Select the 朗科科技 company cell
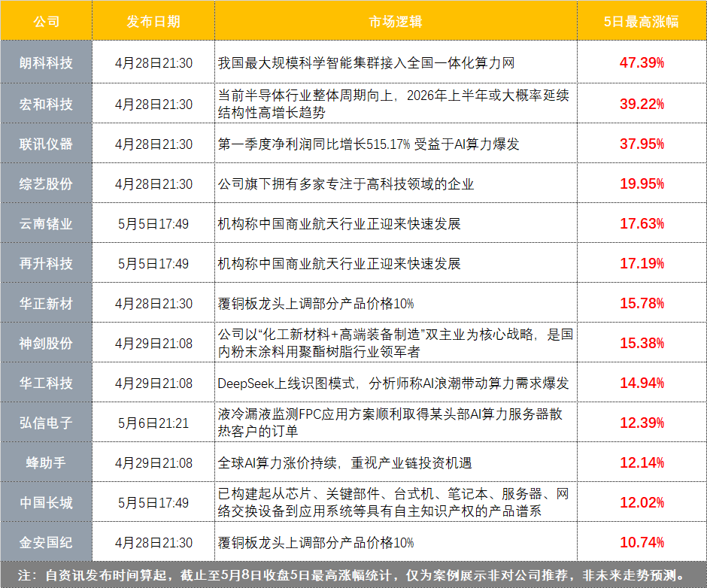Viewport: 707px width, 588px height. click(x=46, y=62)
